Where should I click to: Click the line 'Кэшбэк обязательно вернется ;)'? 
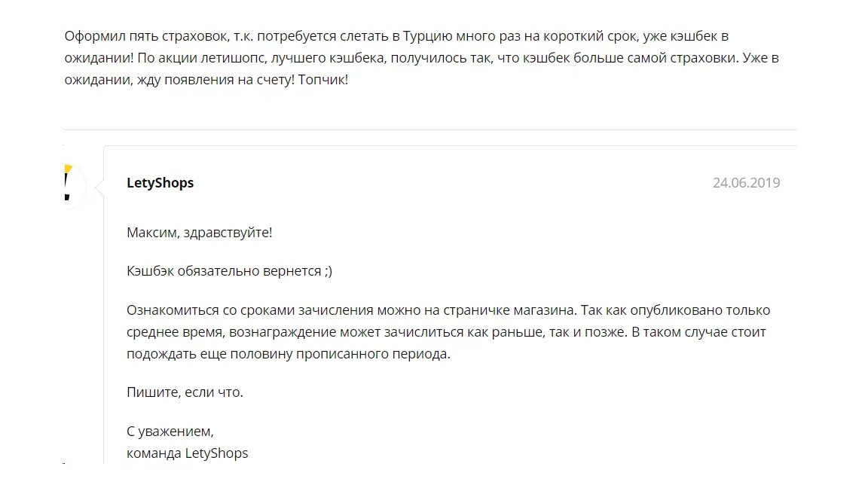point(229,271)
